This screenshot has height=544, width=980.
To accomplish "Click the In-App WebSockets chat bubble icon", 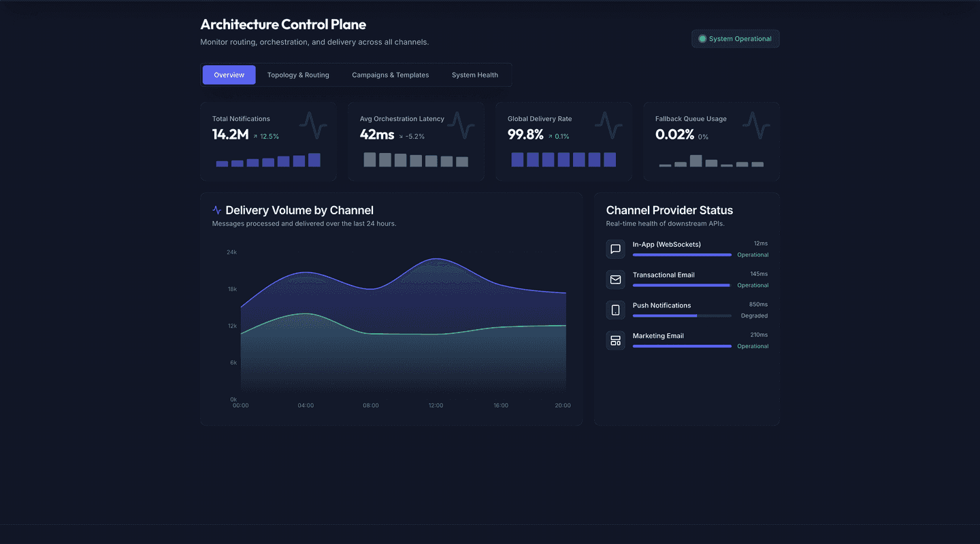I will pos(615,249).
